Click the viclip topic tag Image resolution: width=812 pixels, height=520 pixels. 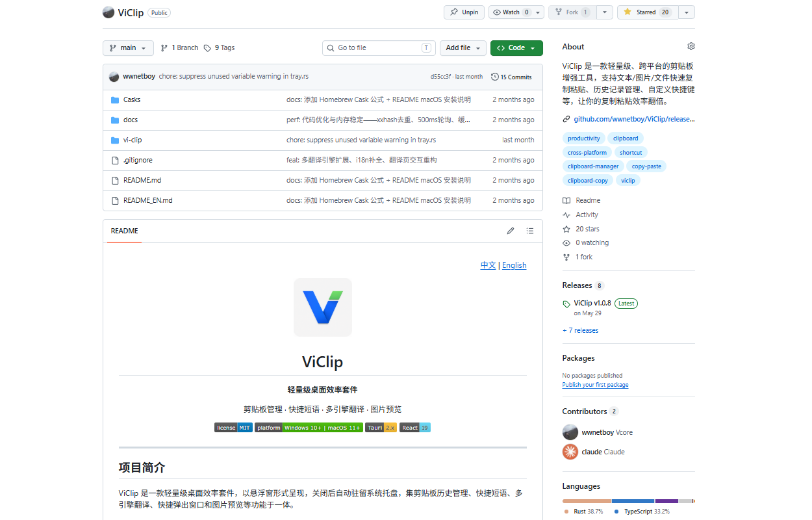point(628,181)
